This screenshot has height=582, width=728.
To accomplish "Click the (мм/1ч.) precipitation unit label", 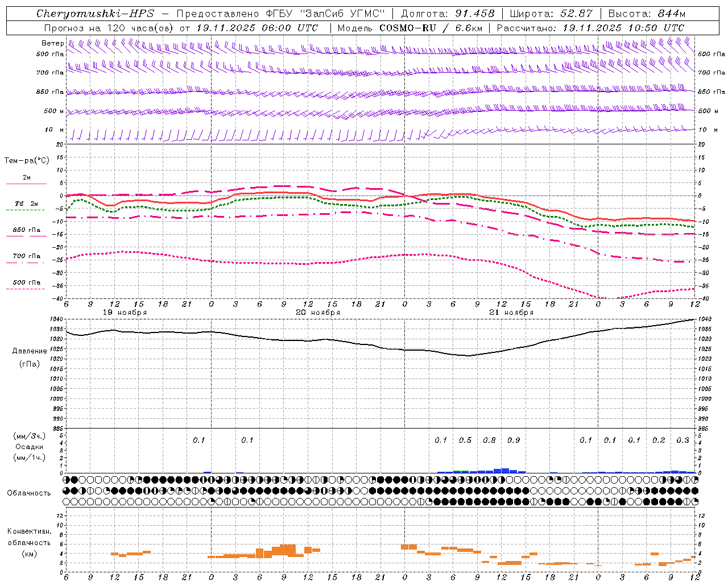I will point(29,458).
